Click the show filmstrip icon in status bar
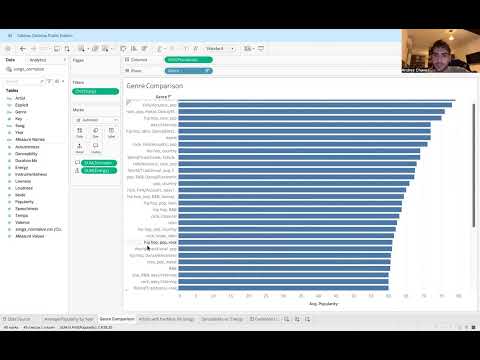The width and height of the screenshot is (480, 360). click(466, 327)
